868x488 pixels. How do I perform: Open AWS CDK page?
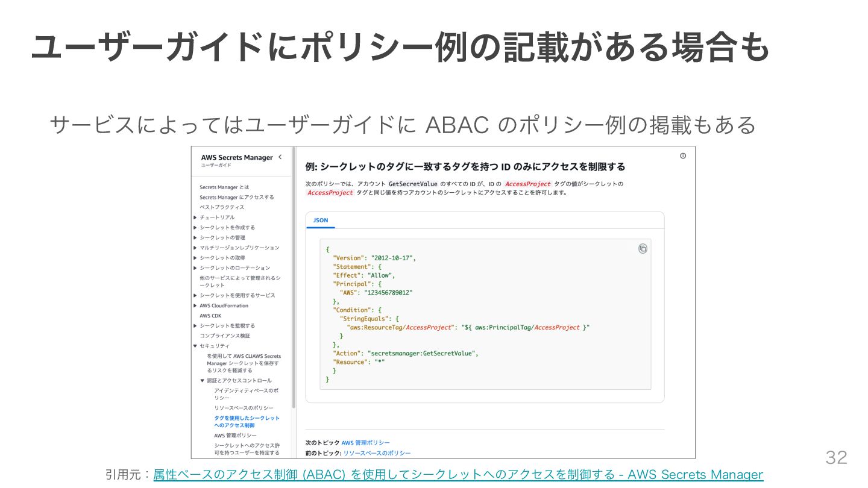pyautogui.click(x=210, y=316)
